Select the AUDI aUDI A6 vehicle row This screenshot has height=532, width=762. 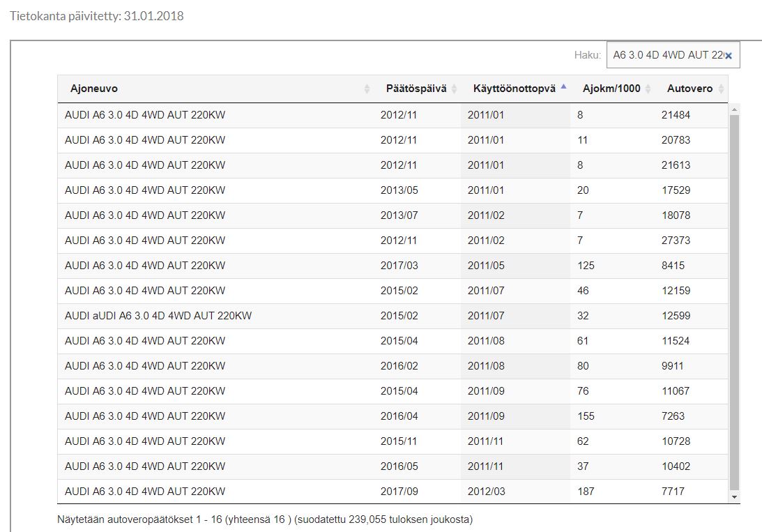(x=158, y=316)
